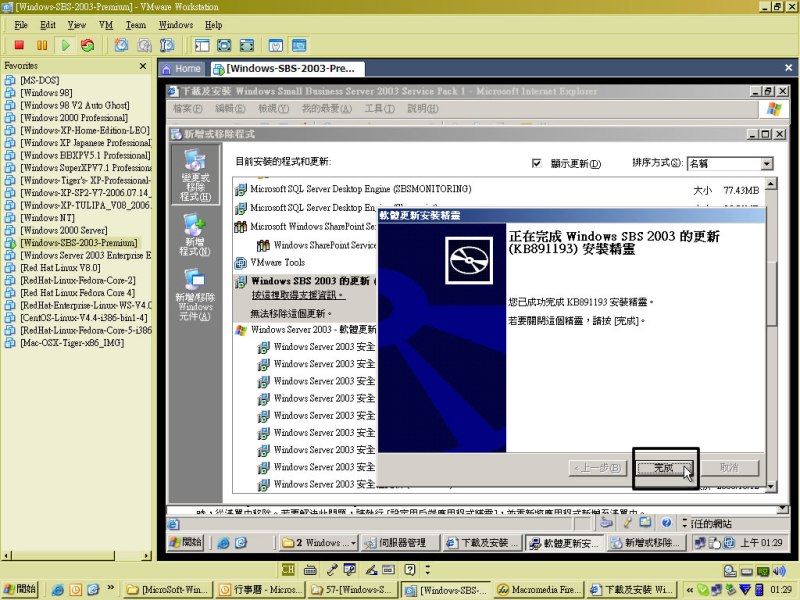
Task: Select [Windows 98] in Favorites list
Action: click(x=46, y=93)
